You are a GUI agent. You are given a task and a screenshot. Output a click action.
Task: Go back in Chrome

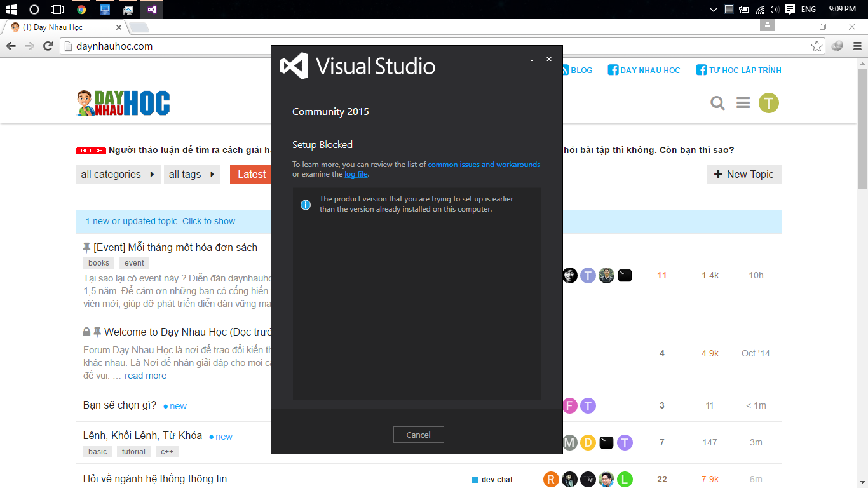click(x=11, y=46)
